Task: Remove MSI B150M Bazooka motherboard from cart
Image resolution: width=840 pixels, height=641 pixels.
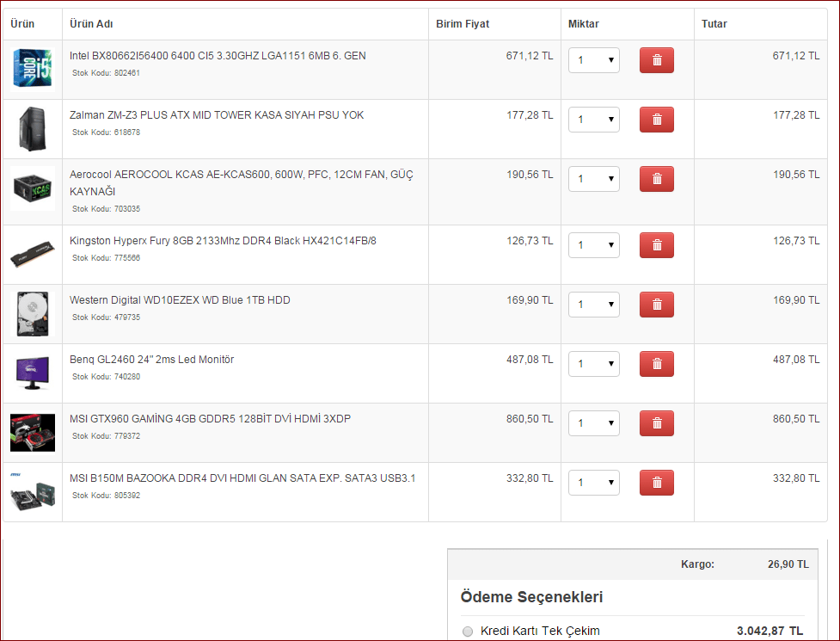Action: pyautogui.click(x=656, y=483)
